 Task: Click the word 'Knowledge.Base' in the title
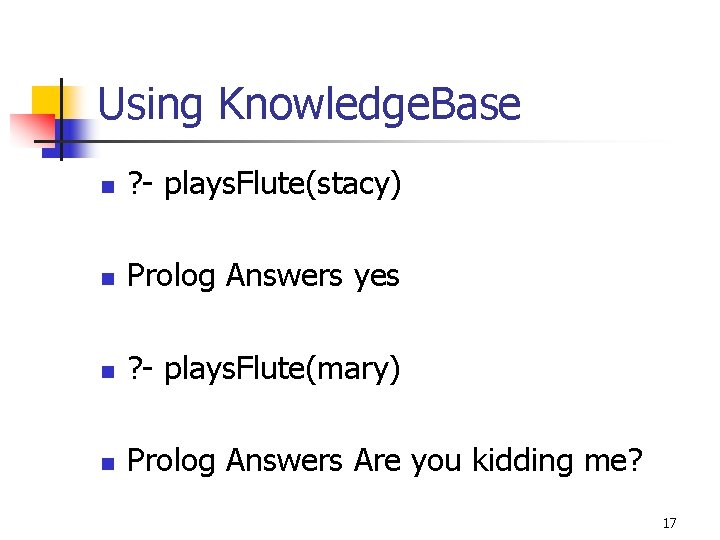point(368,104)
